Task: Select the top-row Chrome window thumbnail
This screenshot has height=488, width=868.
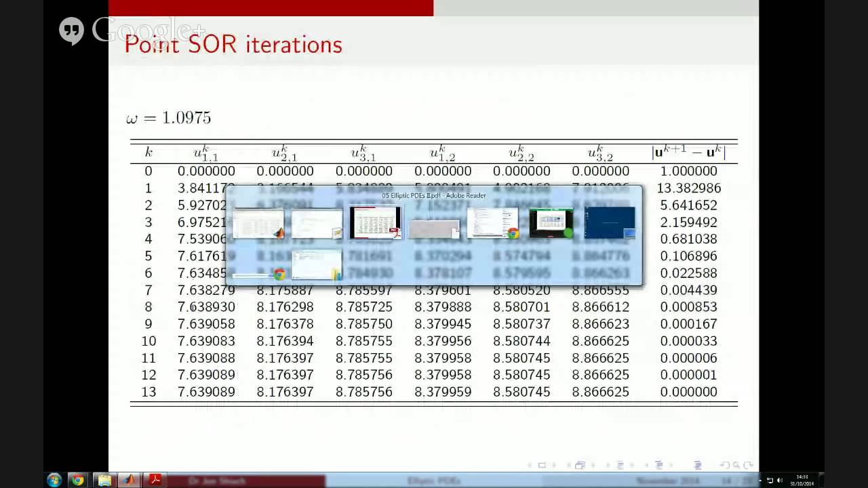Action: coord(492,223)
